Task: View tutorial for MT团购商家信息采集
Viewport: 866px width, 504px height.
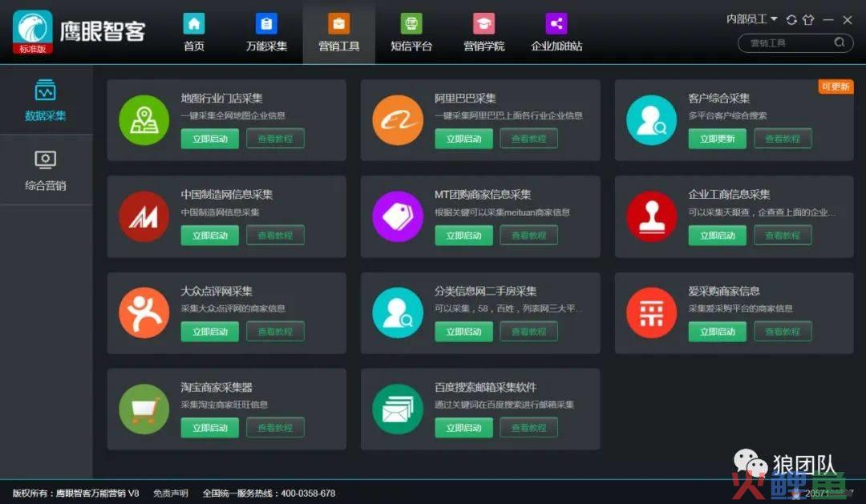Action: (528, 235)
